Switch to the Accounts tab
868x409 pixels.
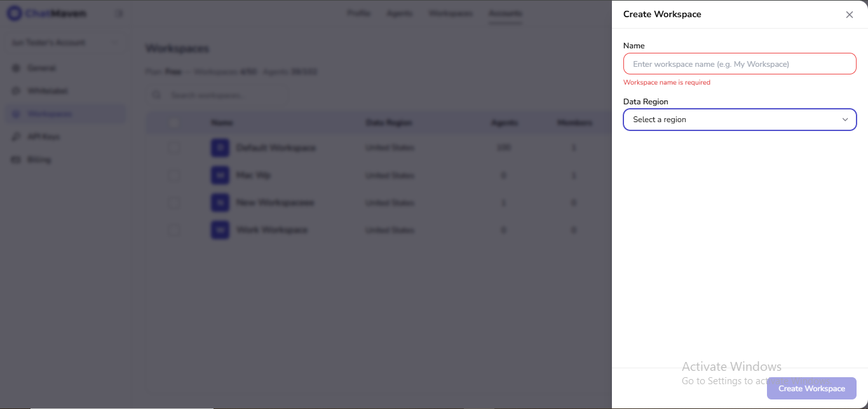[x=506, y=13]
